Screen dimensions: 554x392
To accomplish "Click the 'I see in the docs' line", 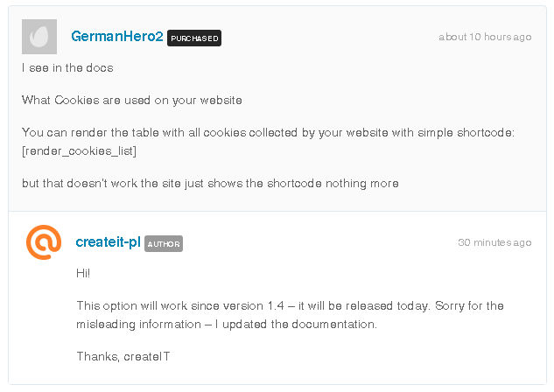I will point(67,67).
